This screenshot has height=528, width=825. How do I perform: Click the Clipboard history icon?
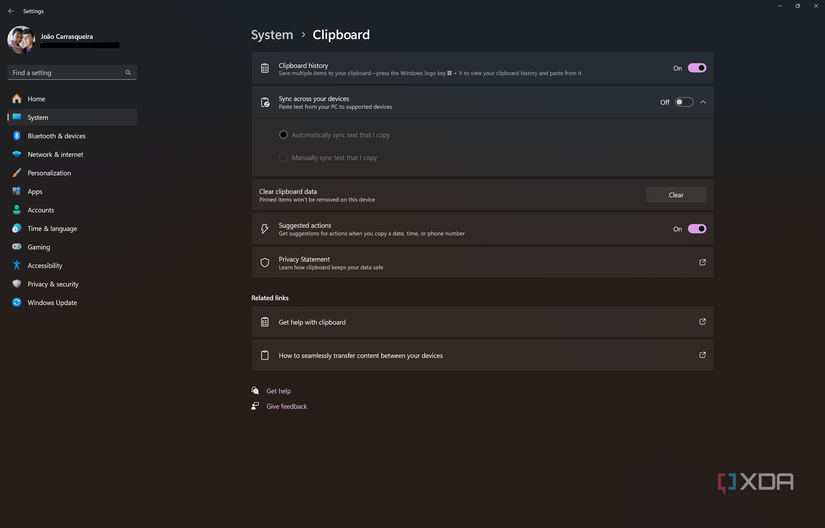tap(265, 68)
